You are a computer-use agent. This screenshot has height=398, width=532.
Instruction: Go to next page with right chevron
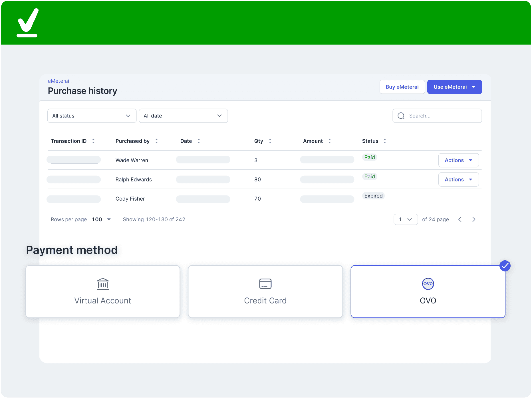tap(474, 219)
